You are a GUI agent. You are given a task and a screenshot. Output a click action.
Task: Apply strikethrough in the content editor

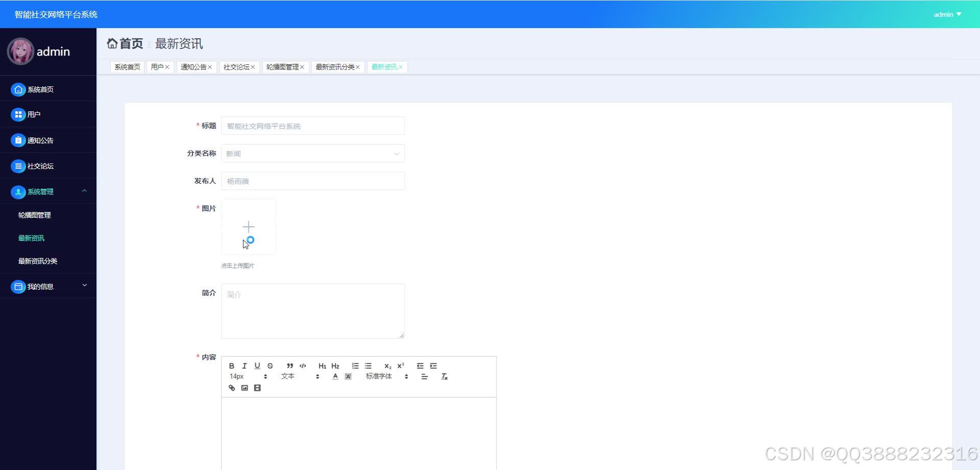point(270,366)
